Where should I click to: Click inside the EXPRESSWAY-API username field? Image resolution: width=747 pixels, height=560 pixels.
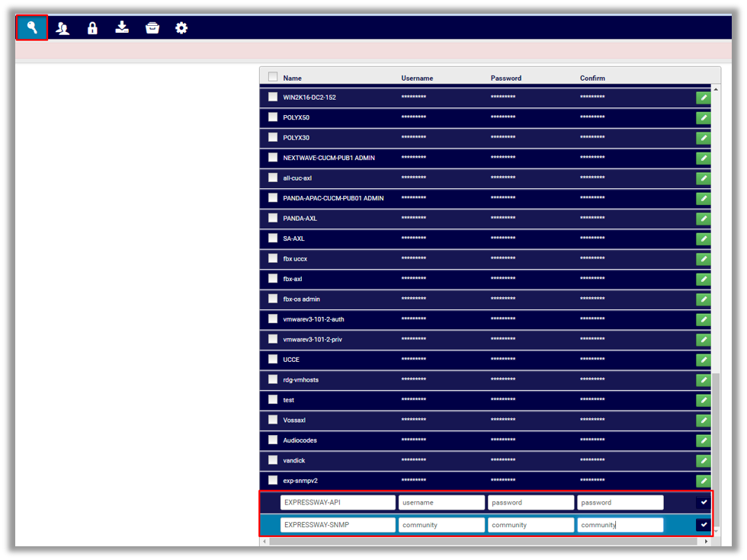[441, 502]
